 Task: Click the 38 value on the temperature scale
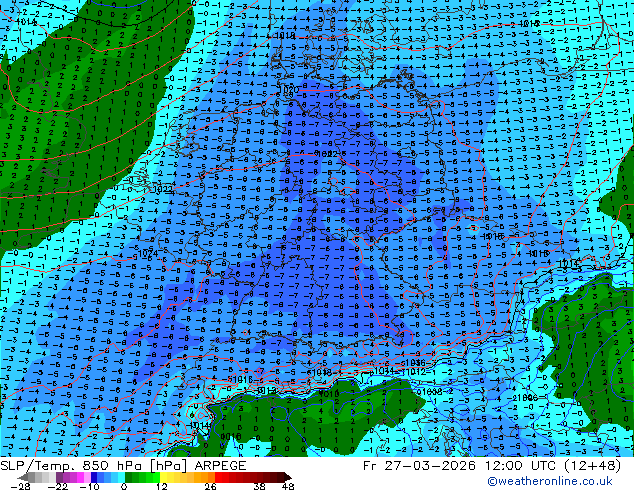pos(259,486)
